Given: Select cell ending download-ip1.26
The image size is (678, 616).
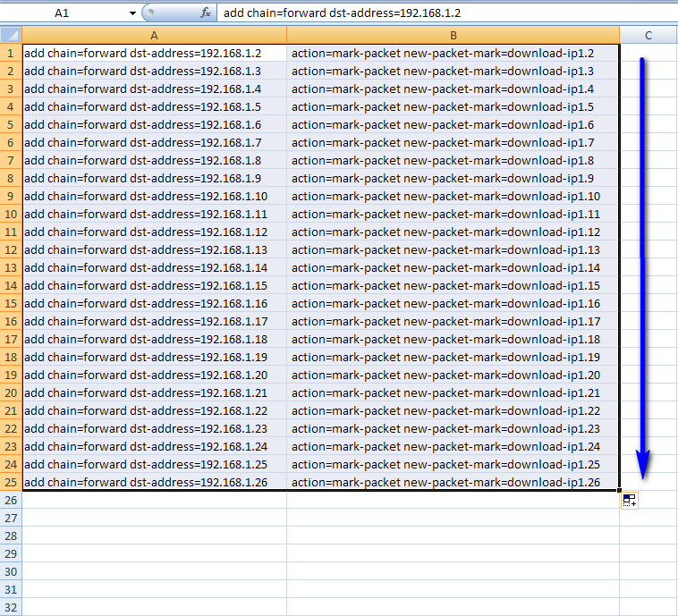Looking at the screenshot, I should coord(453,482).
